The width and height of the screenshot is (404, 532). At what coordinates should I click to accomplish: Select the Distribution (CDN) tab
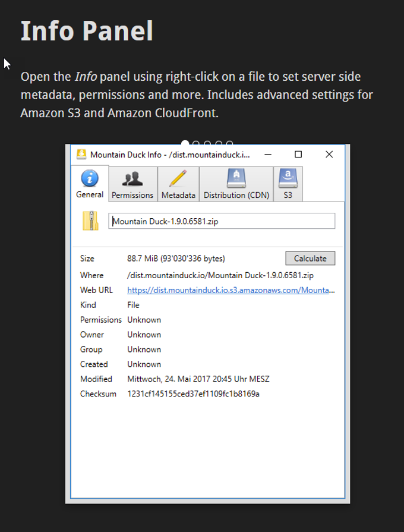point(236,184)
